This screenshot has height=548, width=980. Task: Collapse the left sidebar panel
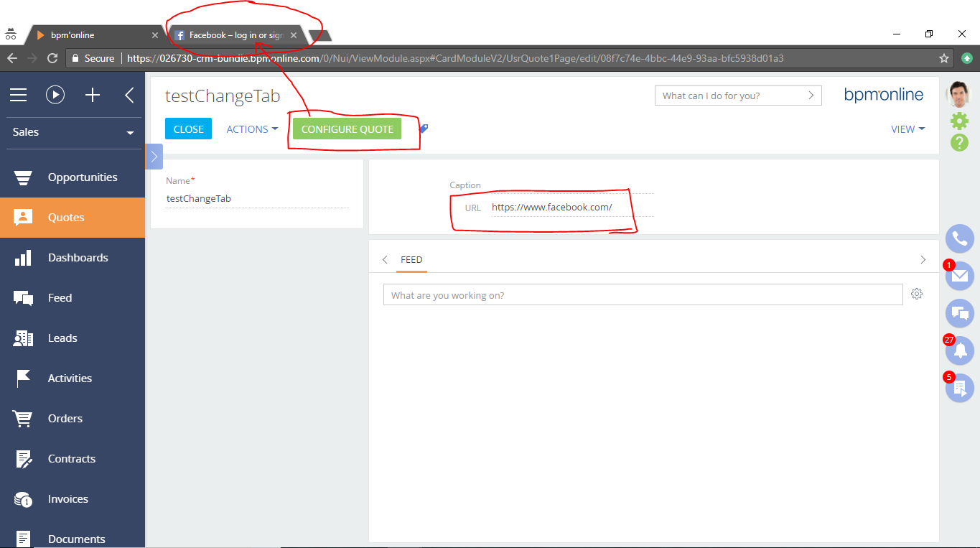(129, 95)
